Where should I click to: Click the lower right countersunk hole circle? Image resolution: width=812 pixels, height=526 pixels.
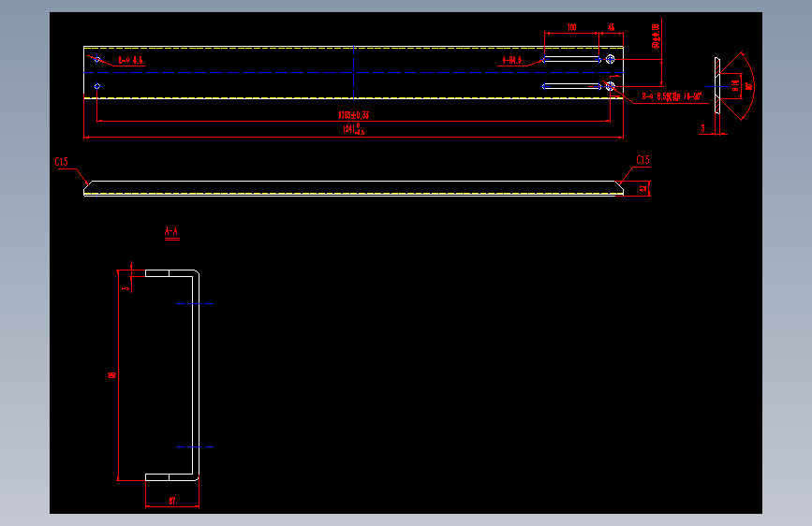[x=610, y=86]
